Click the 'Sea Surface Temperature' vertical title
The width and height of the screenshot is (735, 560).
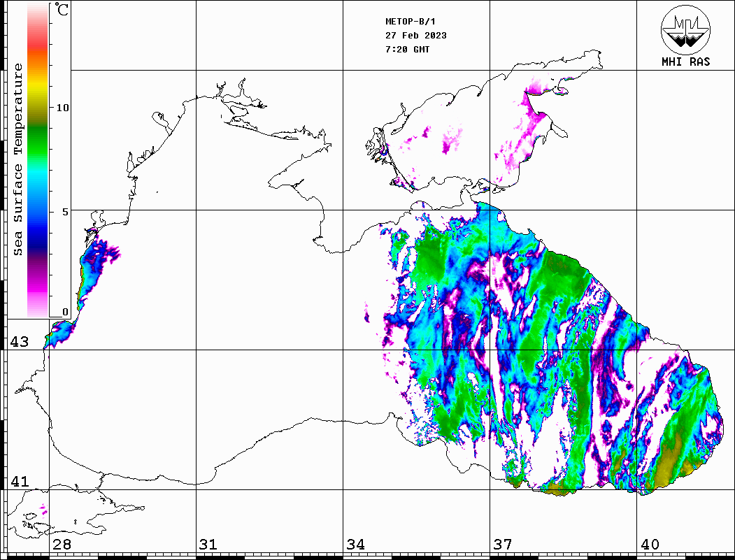tap(17, 159)
